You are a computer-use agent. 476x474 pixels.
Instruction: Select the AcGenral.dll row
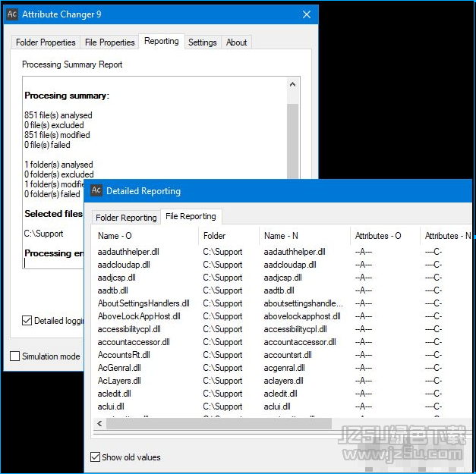point(119,368)
